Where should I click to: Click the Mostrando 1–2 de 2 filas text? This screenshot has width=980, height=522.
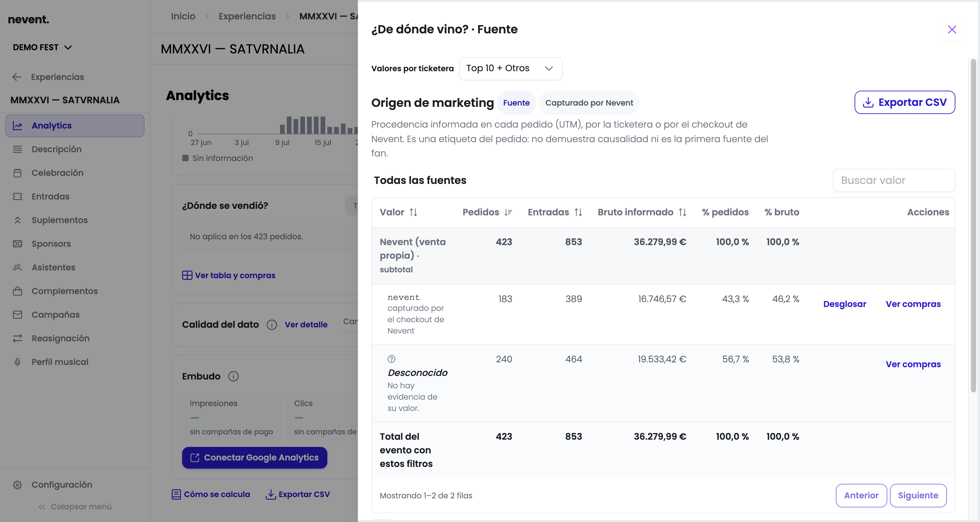(x=426, y=495)
